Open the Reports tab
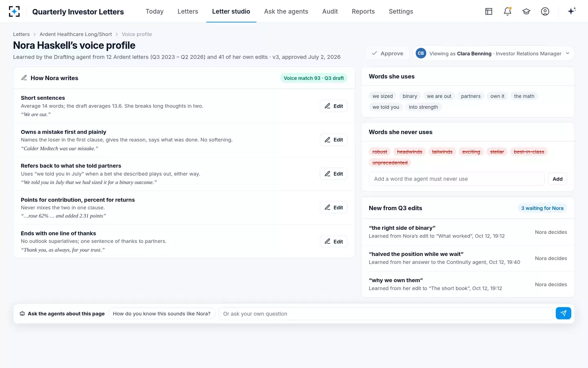This screenshot has height=368, width=588. click(x=363, y=11)
